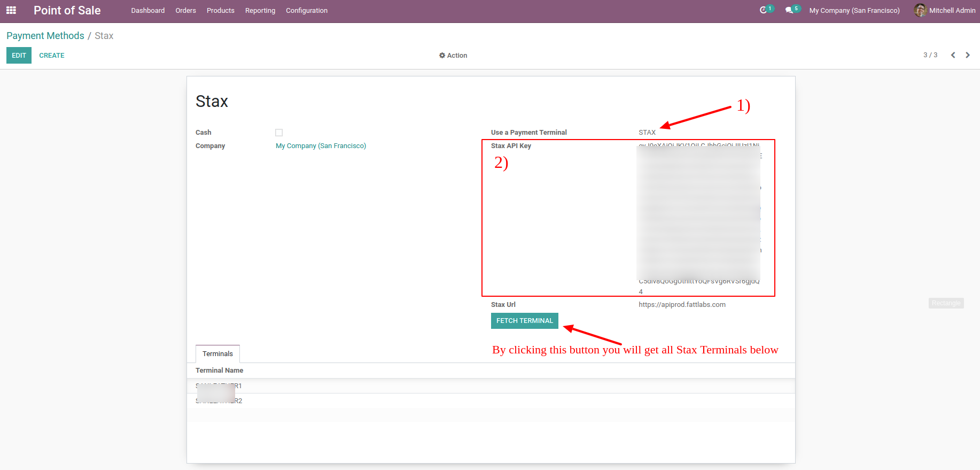The image size is (980, 470).
Task: Open the conversations chat bubble icon
Action: click(x=789, y=10)
